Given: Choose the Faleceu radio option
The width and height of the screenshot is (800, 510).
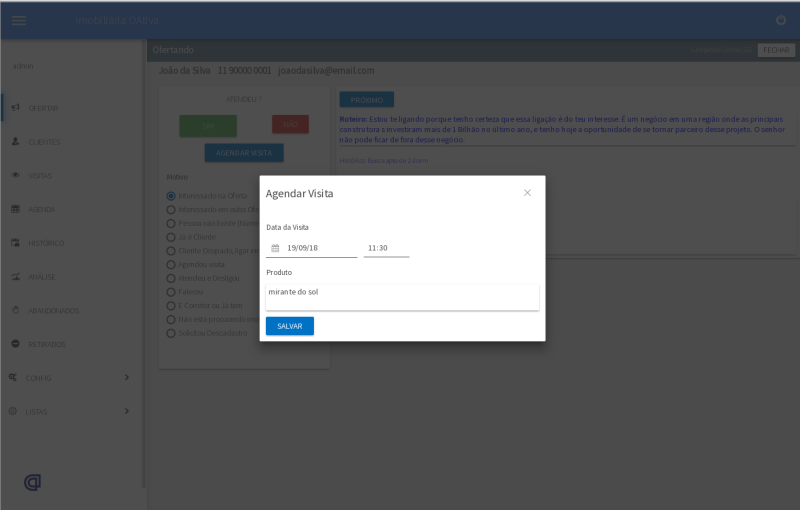Looking at the screenshot, I should tap(171, 292).
